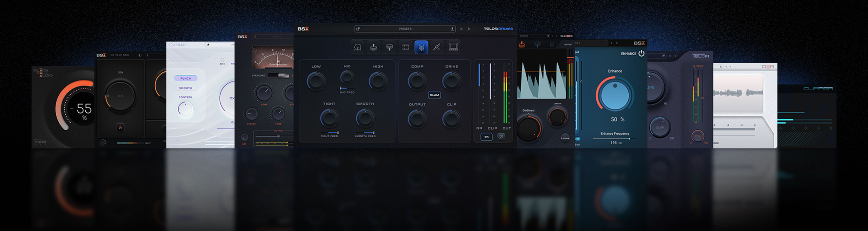Toggle the STANDARD mode switch in the compressor plugin

click(x=279, y=75)
